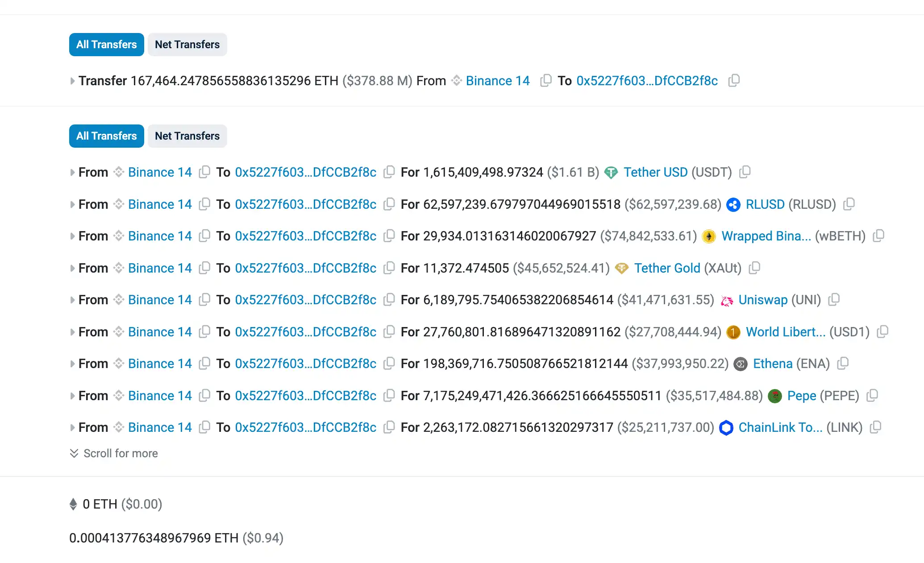This screenshot has height=563, width=924.
Task: Copy Pepe token address
Action: point(872,395)
